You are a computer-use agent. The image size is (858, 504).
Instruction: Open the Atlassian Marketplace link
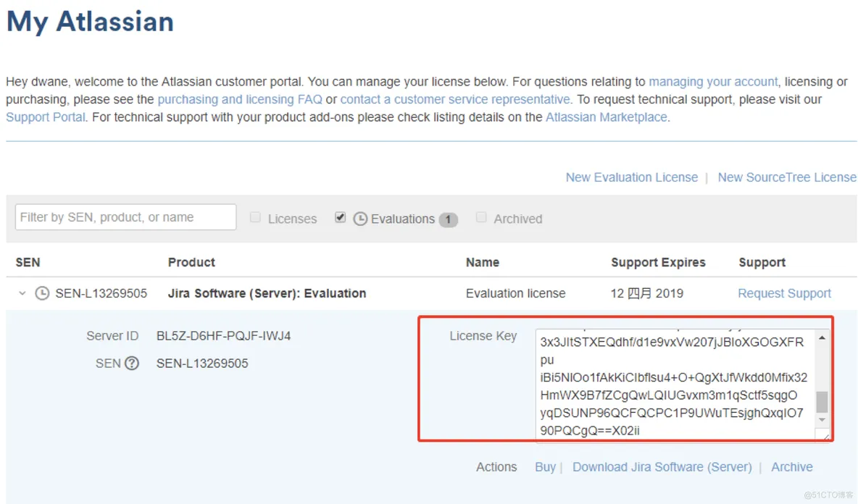click(607, 117)
